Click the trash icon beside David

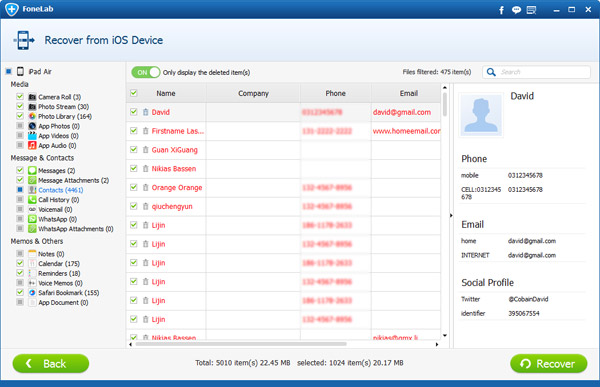[145, 112]
